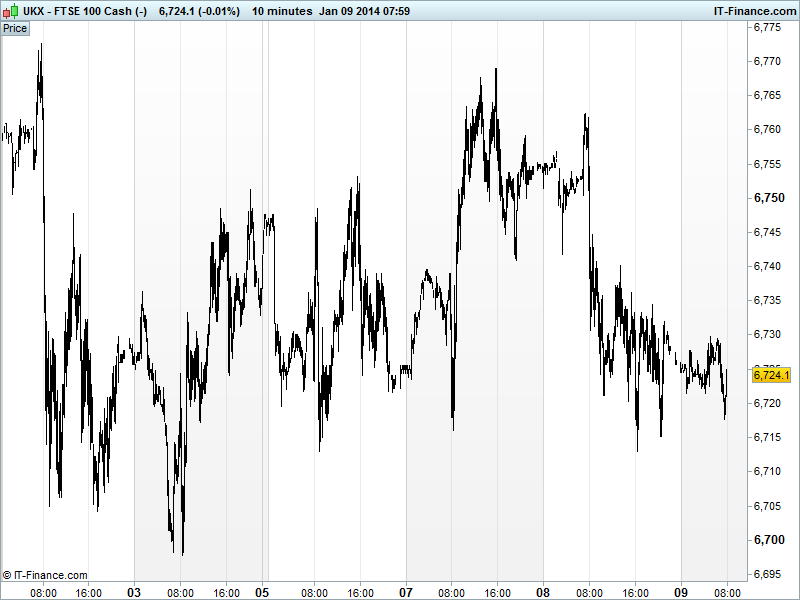The image size is (800, 600).
Task: Select the 03 date marker on time axis
Action: [x=134, y=592]
